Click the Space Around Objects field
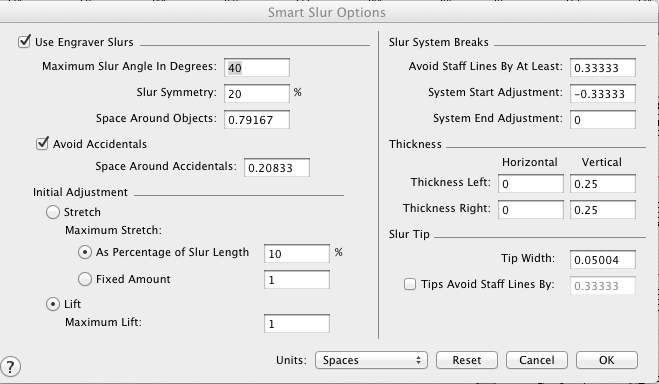This screenshot has width=659, height=384. (x=257, y=120)
